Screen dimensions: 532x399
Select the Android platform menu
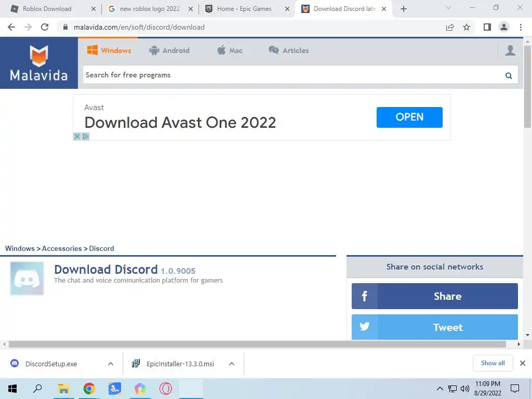click(169, 50)
